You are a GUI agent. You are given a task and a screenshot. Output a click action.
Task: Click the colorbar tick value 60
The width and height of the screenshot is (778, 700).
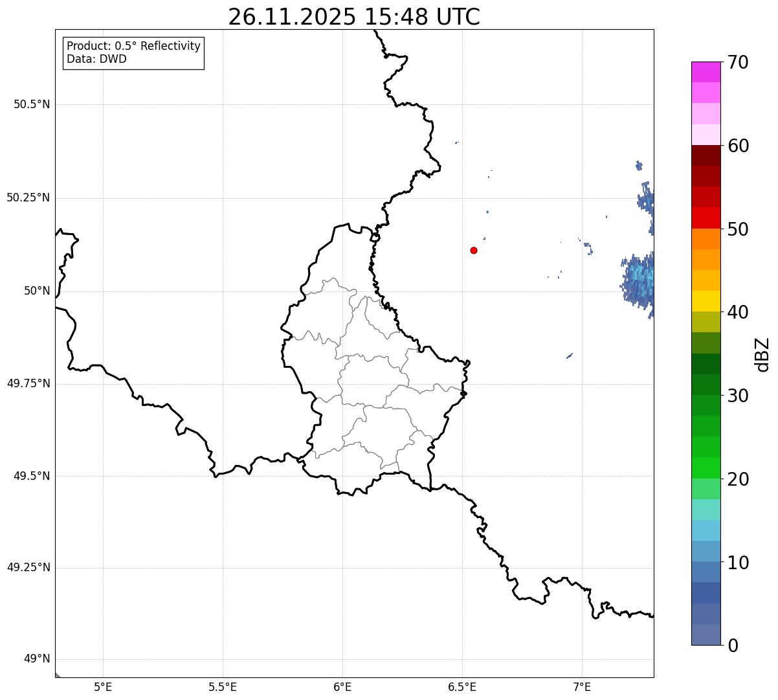(738, 146)
